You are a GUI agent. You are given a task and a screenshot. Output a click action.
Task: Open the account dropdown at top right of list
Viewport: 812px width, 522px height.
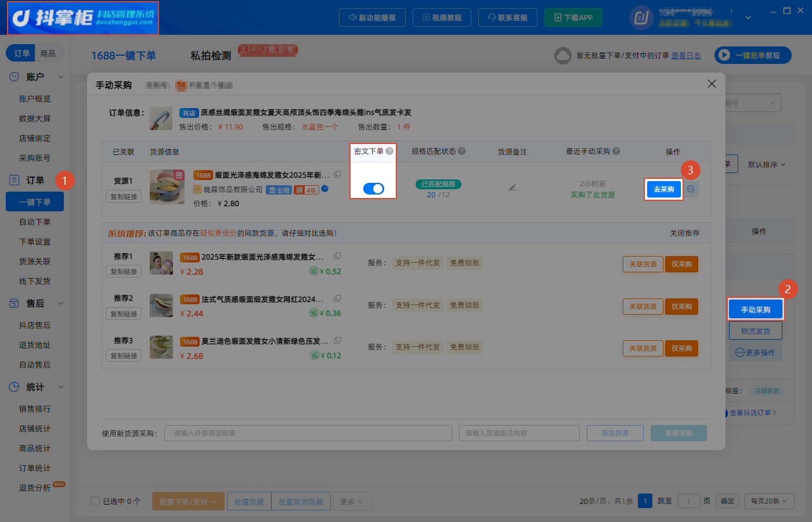tap(752, 103)
